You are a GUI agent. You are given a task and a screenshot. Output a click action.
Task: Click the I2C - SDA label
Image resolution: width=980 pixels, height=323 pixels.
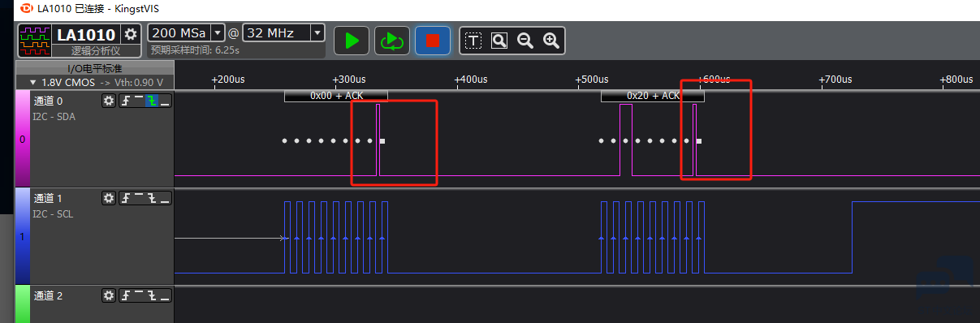tap(54, 116)
